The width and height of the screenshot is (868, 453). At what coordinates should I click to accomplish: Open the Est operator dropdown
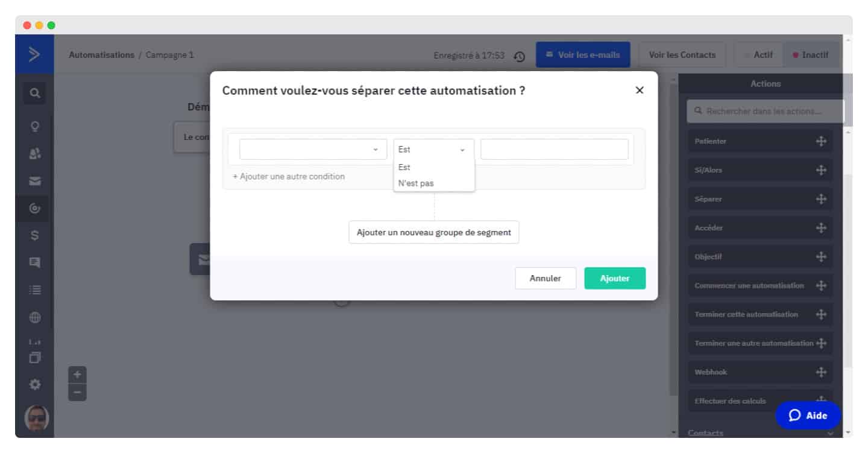433,150
